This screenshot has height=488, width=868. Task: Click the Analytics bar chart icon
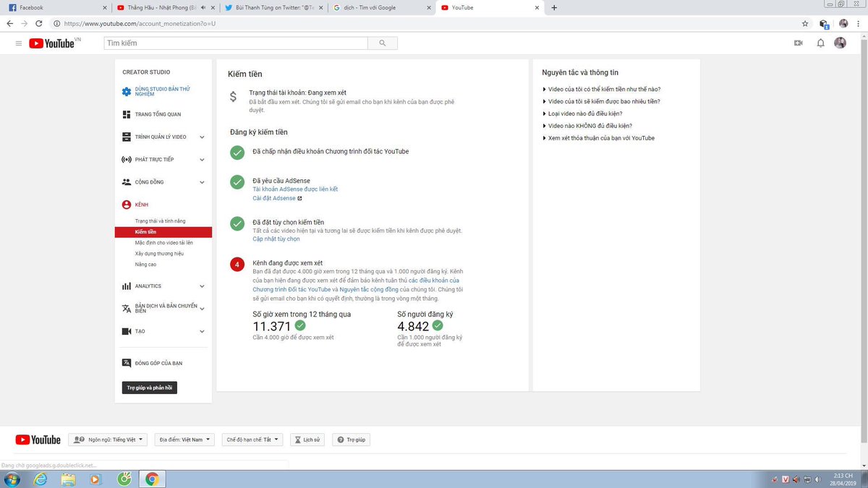click(x=127, y=286)
